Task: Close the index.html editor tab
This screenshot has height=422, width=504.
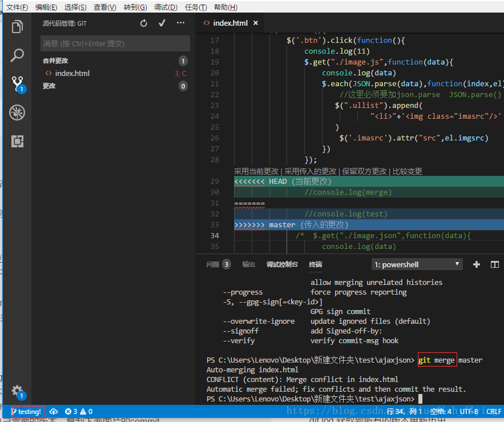Action: coord(256,23)
